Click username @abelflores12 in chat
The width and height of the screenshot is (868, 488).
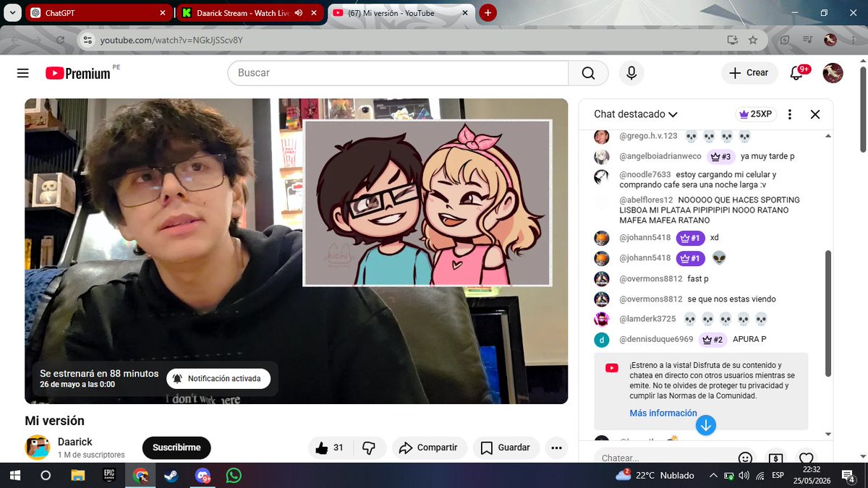[646, 200]
